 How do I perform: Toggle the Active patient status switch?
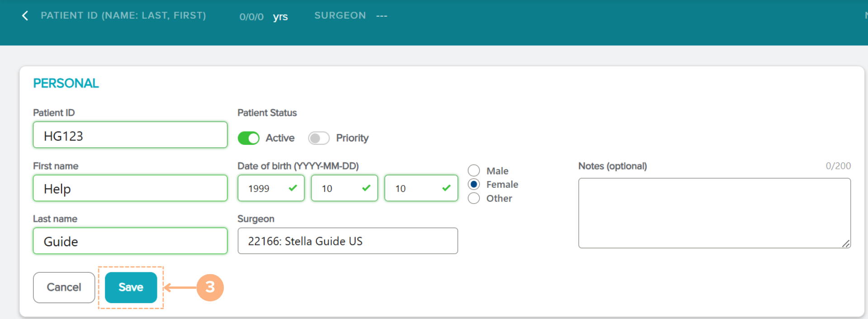pos(249,138)
